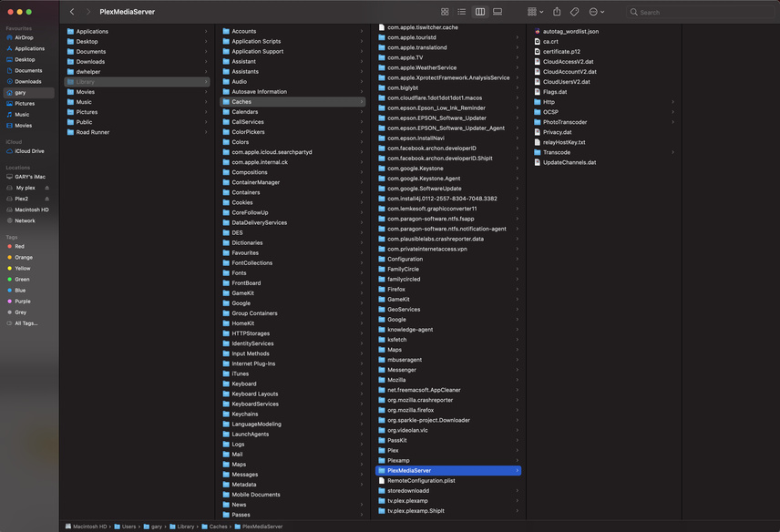Viewport: 780px width, 532px height.
Task: Go to Caches in path bar
Action: click(x=214, y=527)
